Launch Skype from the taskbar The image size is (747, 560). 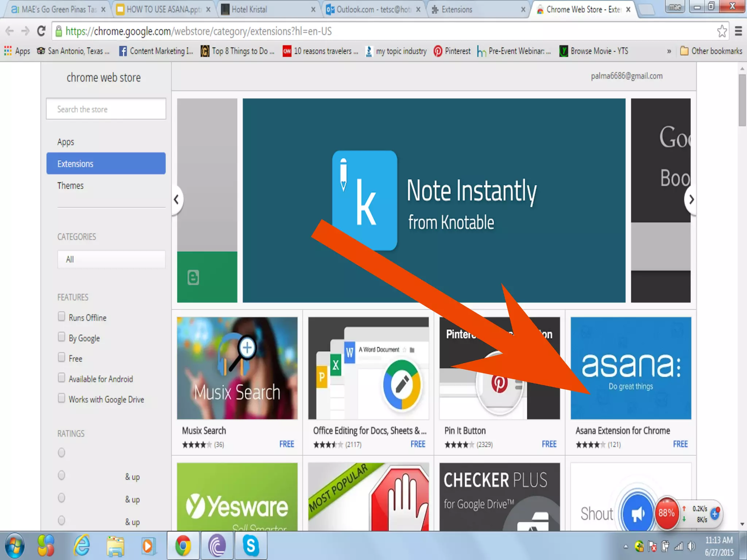point(251,546)
